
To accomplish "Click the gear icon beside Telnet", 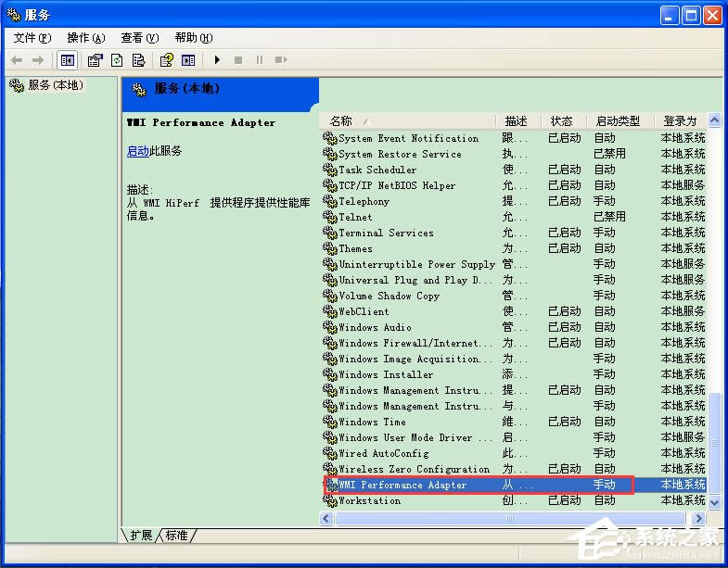I will pyautogui.click(x=329, y=217).
